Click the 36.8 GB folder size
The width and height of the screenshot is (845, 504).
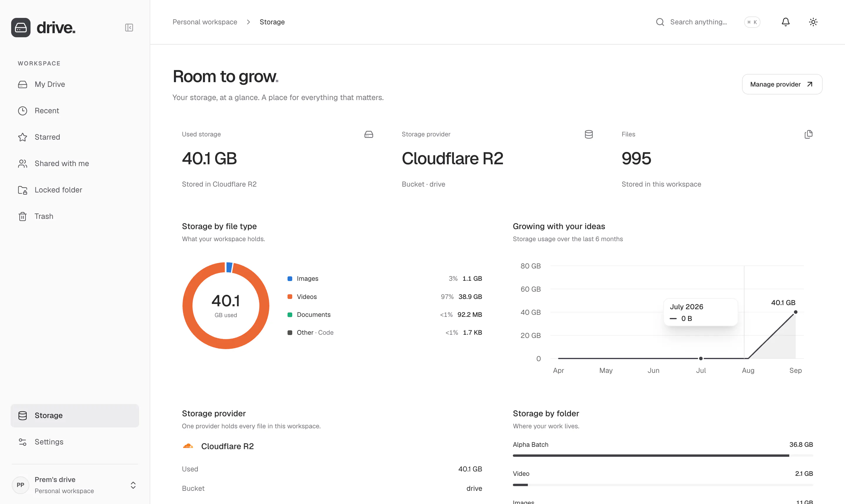point(801,444)
